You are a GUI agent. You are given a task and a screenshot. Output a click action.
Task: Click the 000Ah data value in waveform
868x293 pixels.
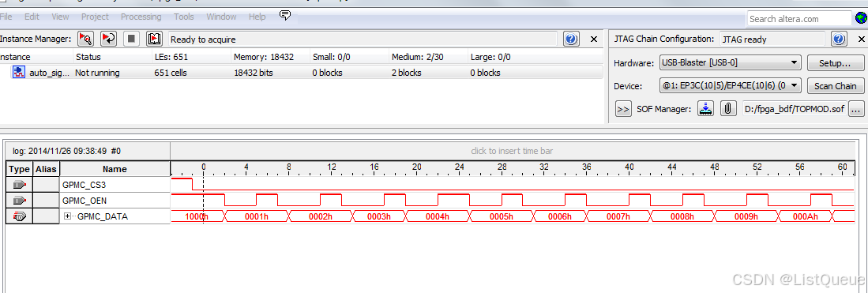806,217
